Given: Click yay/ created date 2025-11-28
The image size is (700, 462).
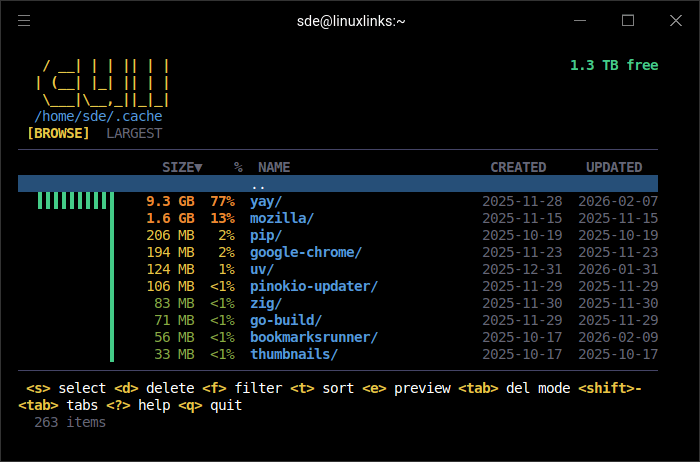Looking at the screenshot, I should [x=522, y=201].
